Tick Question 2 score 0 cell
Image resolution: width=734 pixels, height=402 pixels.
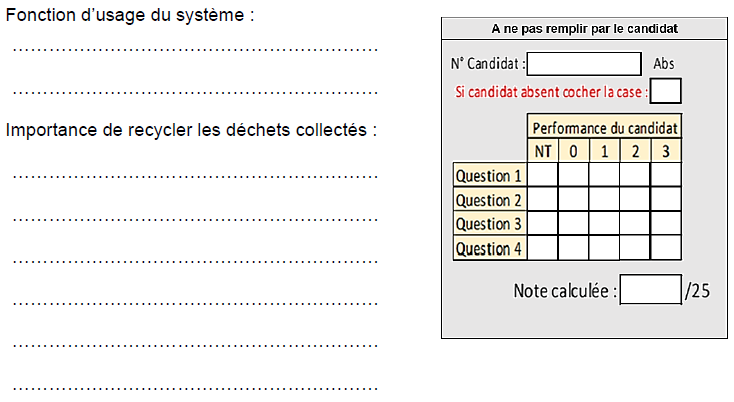coord(573,199)
